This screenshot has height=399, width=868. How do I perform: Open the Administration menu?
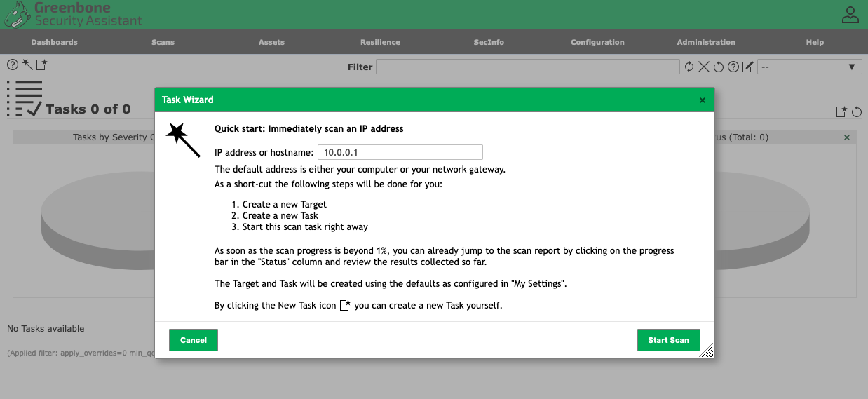point(706,42)
